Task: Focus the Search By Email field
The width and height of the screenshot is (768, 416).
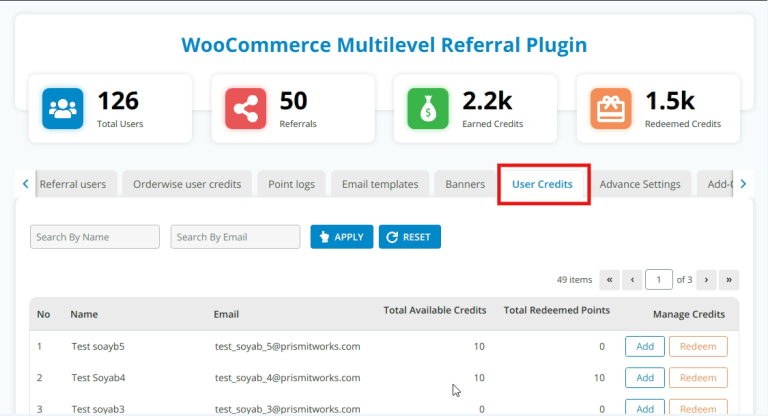Action: tap(236, 237)
